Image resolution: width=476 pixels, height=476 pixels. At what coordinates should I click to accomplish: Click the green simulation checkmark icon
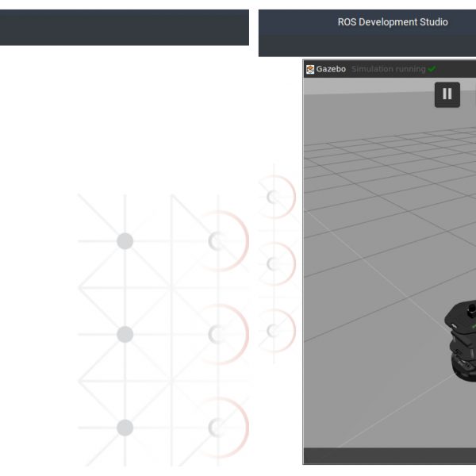point(432,69)
